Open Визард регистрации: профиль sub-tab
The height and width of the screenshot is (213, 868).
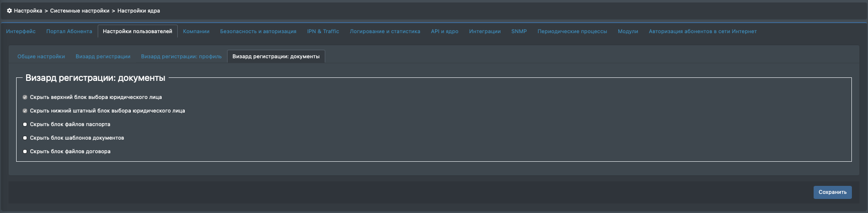coord(181,57)
